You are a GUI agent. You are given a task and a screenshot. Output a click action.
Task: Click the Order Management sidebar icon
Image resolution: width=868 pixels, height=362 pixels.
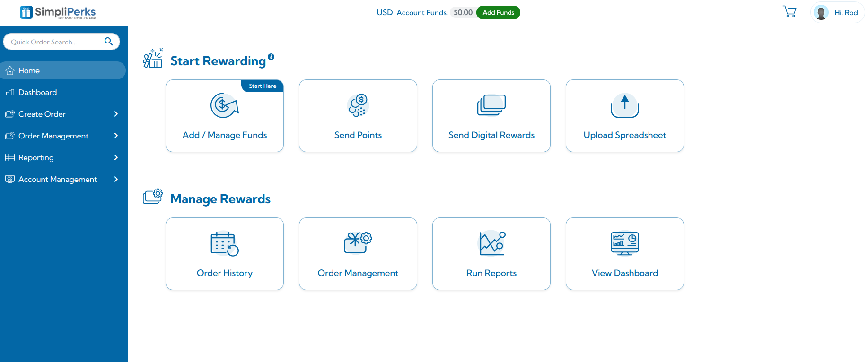pos(10,136)
